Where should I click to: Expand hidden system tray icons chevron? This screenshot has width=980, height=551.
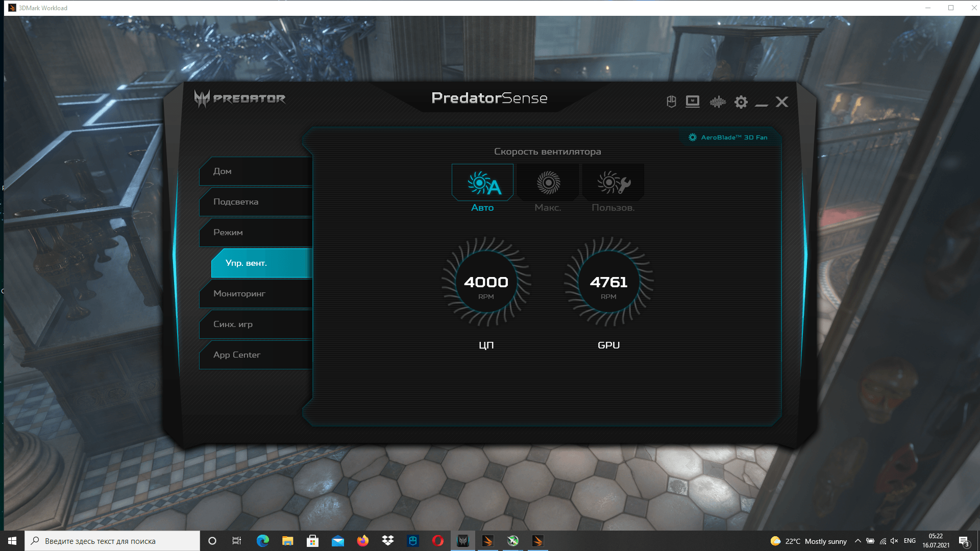[x=857, y=541]
